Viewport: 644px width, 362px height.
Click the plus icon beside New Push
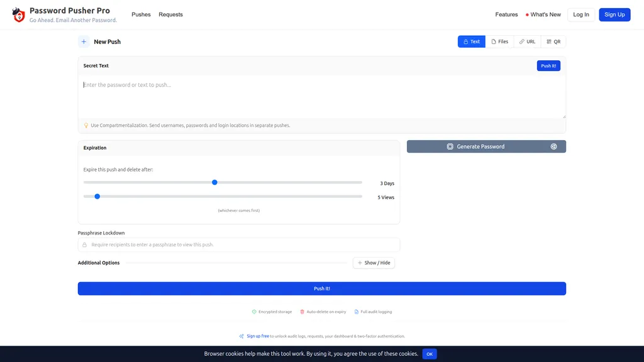point(84,41)
